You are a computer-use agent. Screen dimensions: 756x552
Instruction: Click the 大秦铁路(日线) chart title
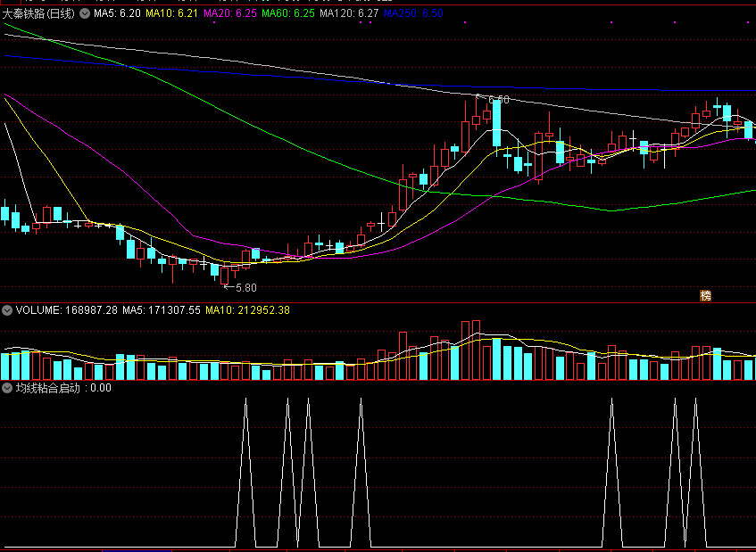tap(38, 13)
